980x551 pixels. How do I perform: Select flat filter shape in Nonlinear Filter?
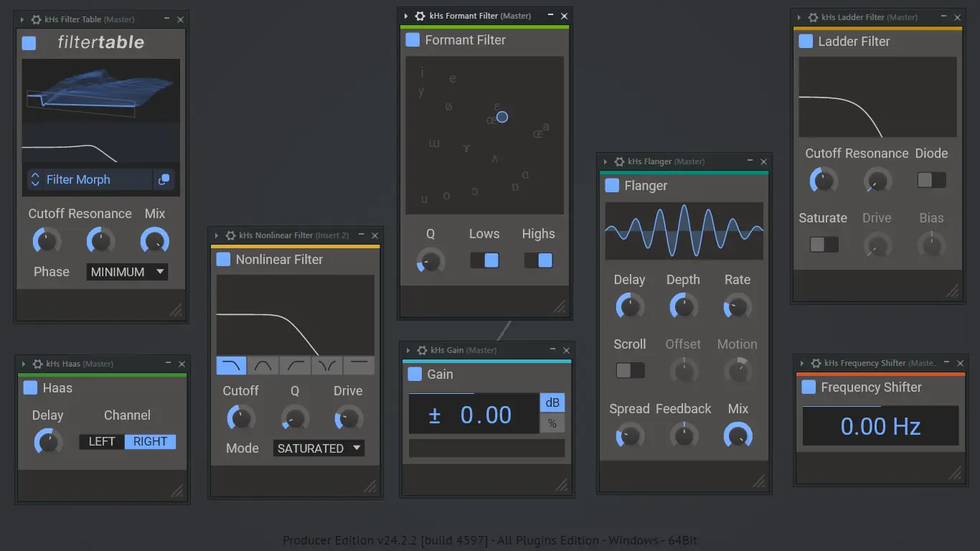pyautogui.click(x=359, y=365)
